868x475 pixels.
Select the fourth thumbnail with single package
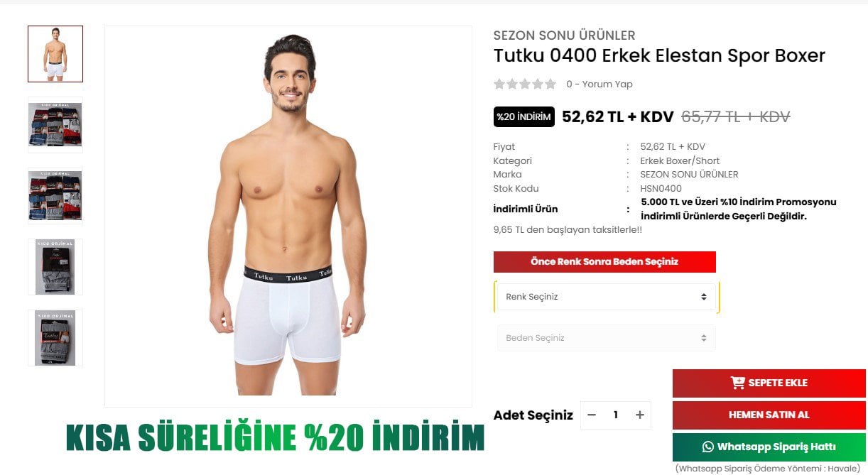click(x=55, y=267)
